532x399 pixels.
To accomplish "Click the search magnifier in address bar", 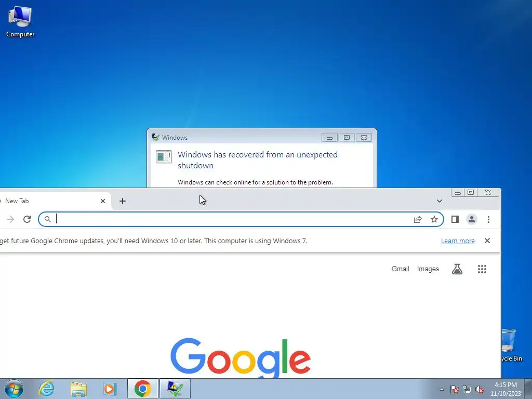I will (47, 219).
